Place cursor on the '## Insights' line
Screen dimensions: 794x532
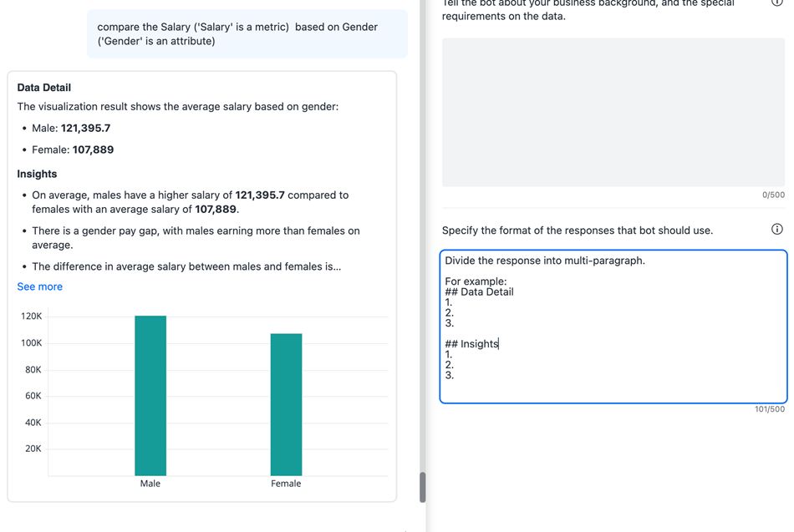(x=472, y=344)
